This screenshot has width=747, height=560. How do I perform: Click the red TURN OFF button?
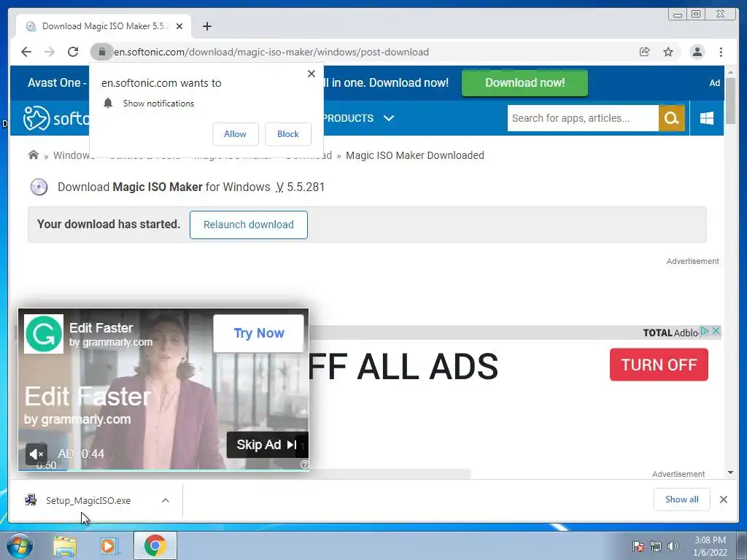[659, 365]
